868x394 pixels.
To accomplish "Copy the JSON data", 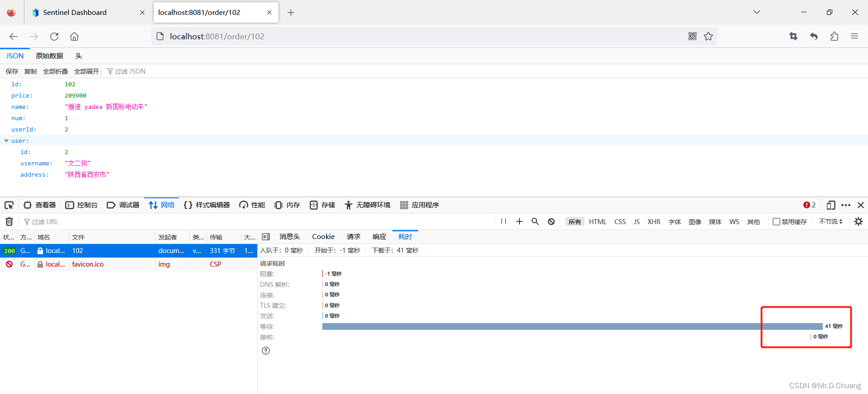I will [x=30, y=71].
